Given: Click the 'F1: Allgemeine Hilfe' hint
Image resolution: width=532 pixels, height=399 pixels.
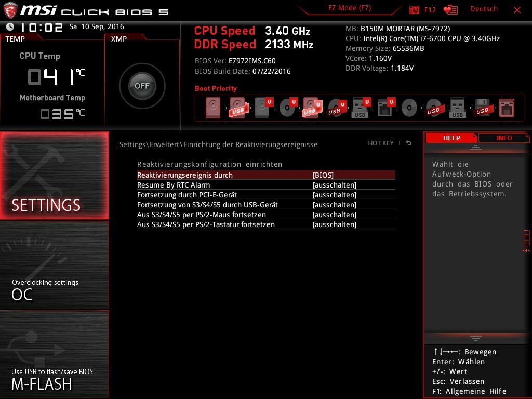Looking at the screenshot, I should pyautogui.click(x=469, y=391).
